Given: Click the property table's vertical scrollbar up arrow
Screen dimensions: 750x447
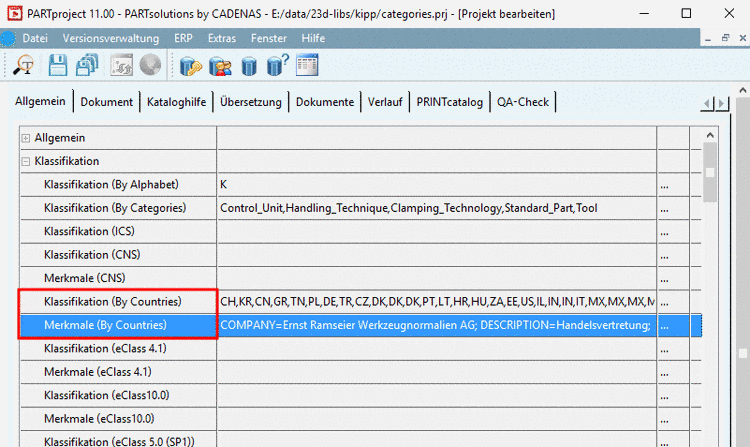Looking at the screenshot, I should (710, 136).
